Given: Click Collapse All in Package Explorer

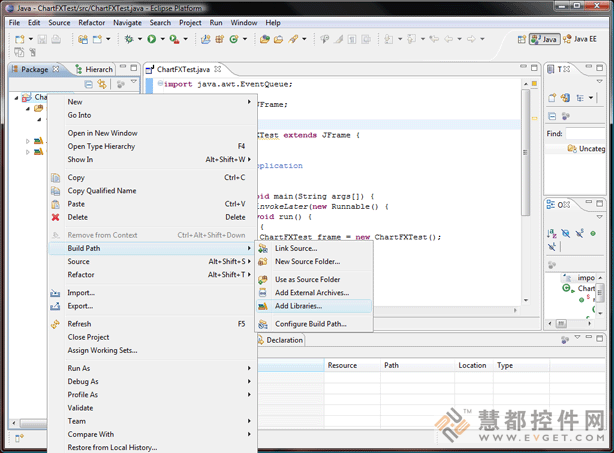Looking at the screenshot, I should 88,84.
